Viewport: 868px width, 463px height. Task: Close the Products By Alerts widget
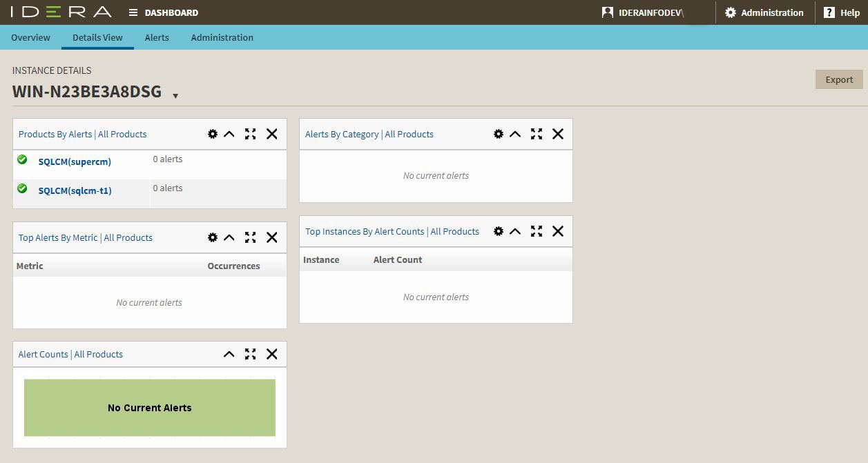point(272,134)
